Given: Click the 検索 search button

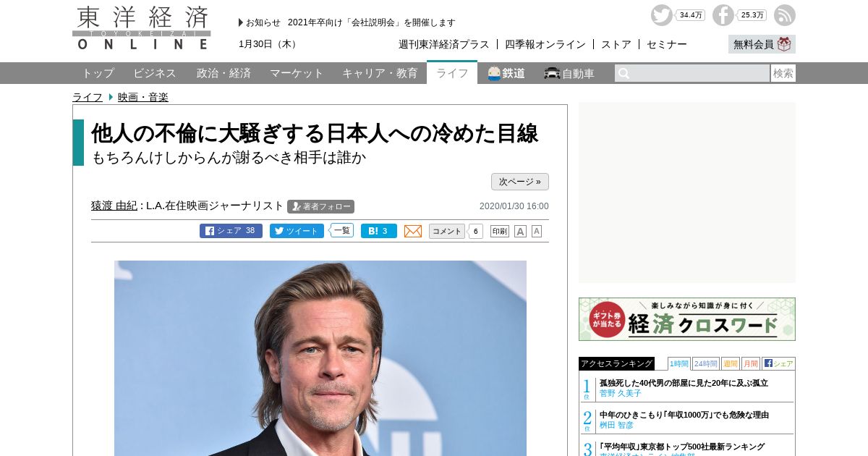Looking at the screenshot, I should [783, 73].
